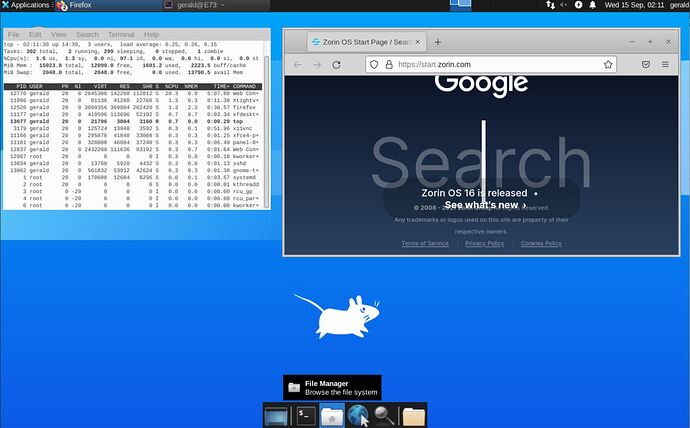This screenshot has height=428, width=690.
Task: Click the Firefox URL address bar
Action: [491, 65]
